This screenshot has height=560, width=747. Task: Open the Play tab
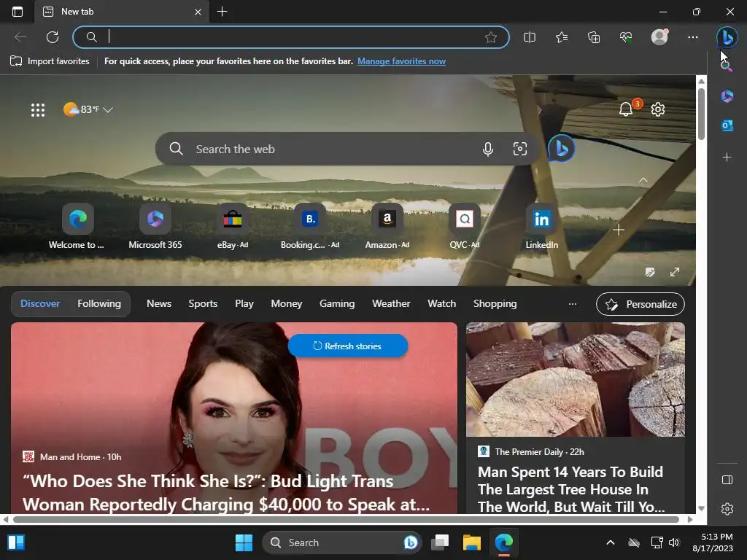(x=244, y=304)
